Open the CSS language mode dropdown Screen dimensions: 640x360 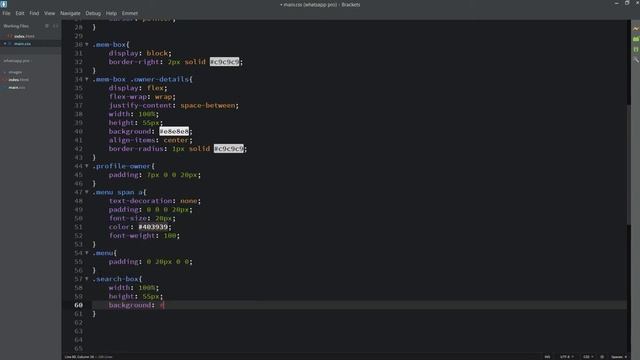click(588, 357)
